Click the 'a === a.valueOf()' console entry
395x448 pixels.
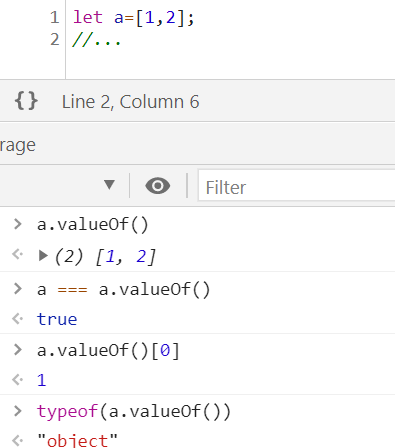click(x=124, y=289)
